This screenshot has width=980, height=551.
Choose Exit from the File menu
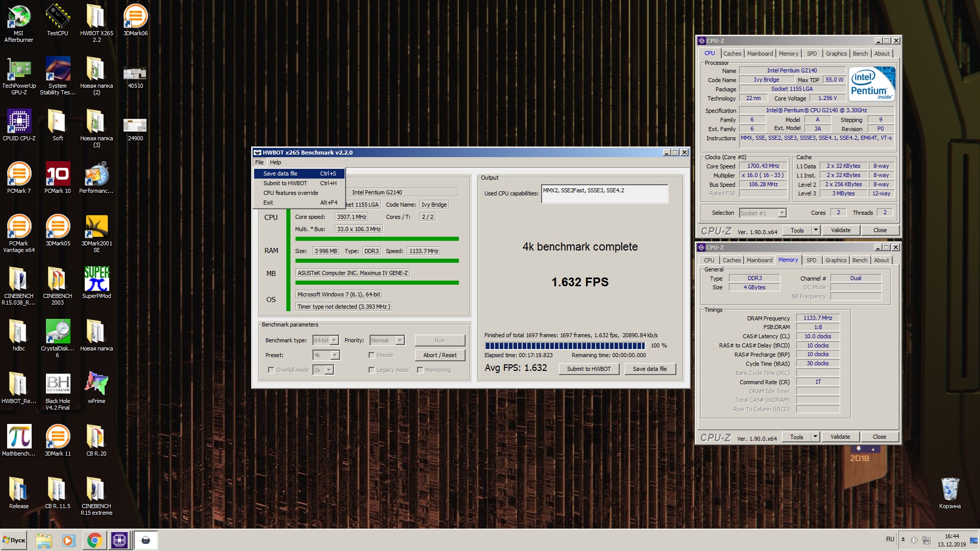point(299,203)
